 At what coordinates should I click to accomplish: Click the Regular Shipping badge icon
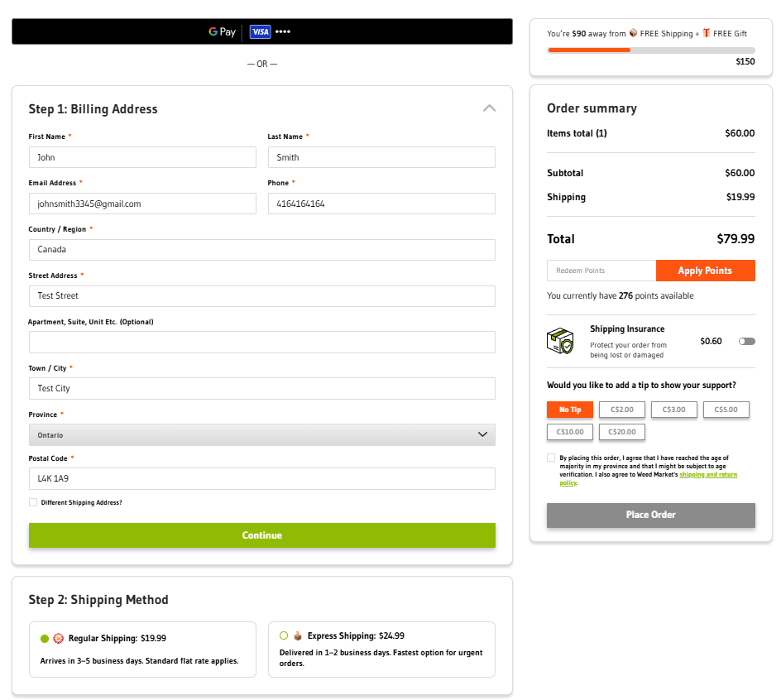pos(58,638)
